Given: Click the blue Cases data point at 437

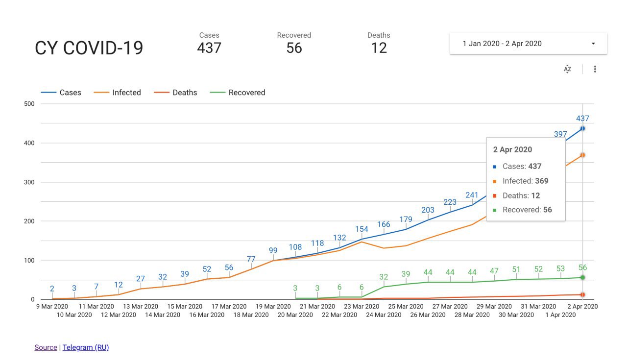Looking at the screenshot, I should click(x=582, y=128).
